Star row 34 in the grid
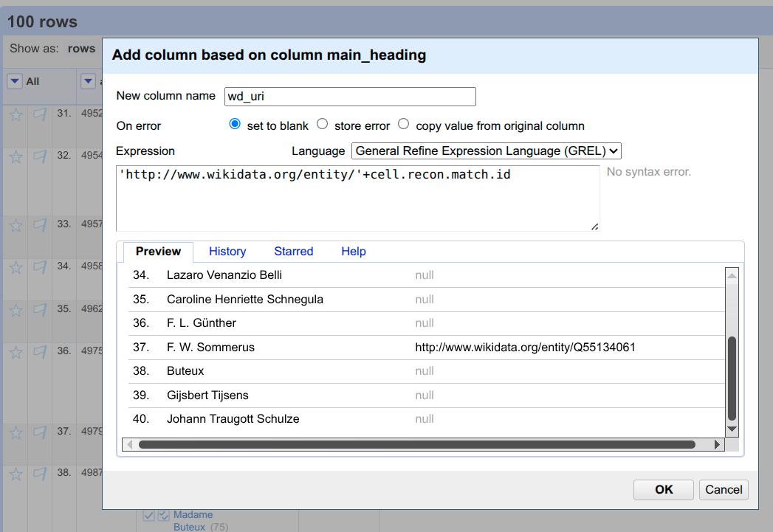 pyautogui.click(x=16, y=268)
